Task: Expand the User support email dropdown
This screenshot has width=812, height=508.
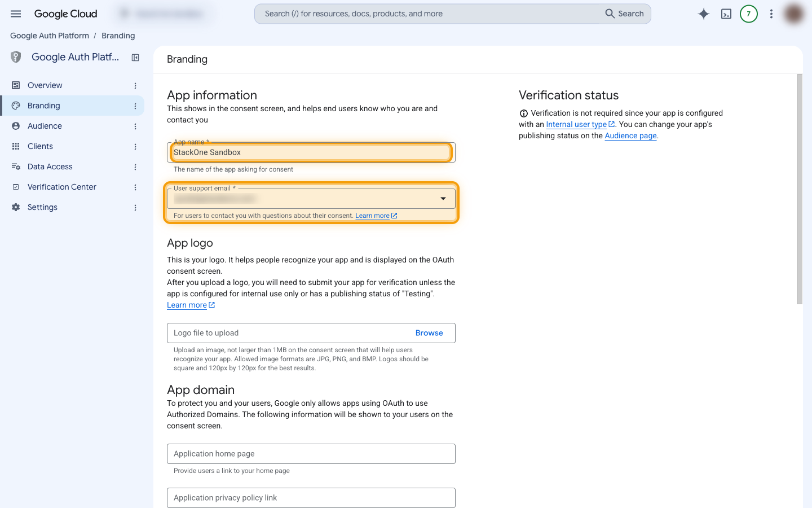Action: [443, 199]
